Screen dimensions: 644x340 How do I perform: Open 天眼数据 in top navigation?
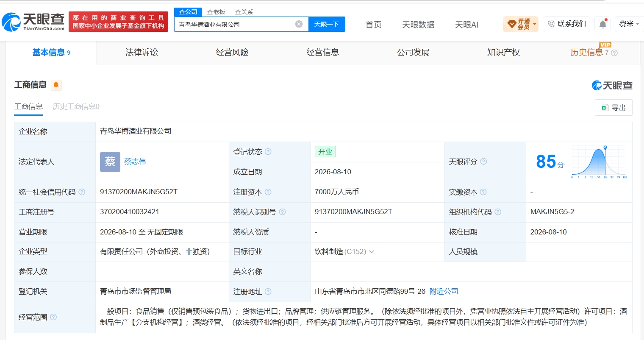418,25
